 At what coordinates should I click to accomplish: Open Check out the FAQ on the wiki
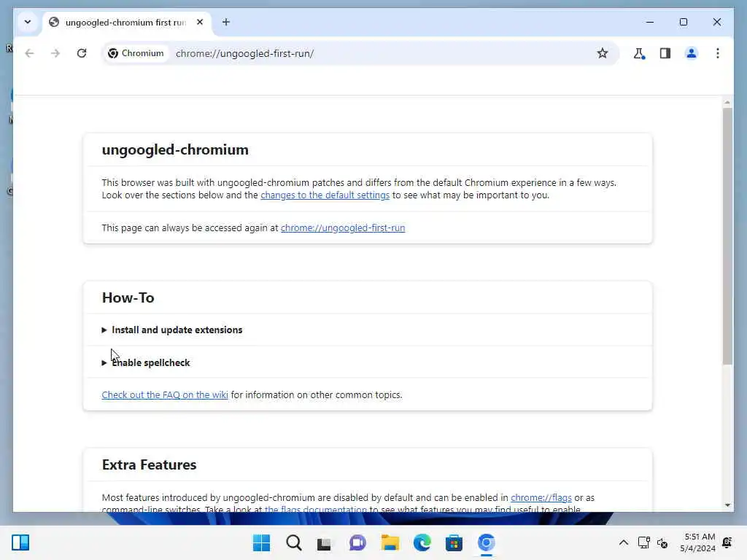[165, 394]
